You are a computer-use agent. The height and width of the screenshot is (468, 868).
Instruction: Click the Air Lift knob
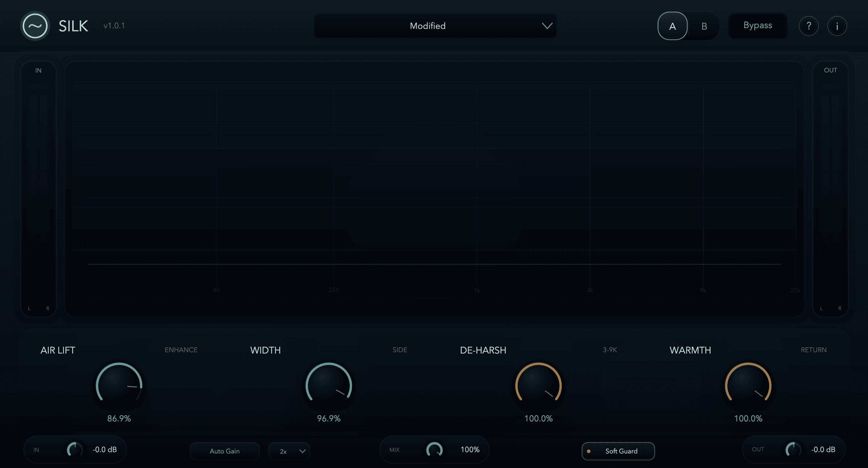point(119,386)
